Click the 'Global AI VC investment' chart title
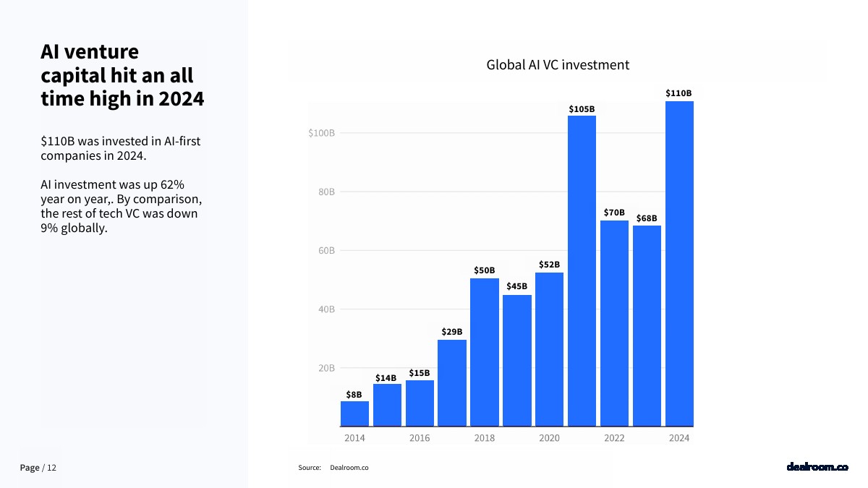This screenshot has height=488, width=868. pyautogui.click(x=558, y=65)
